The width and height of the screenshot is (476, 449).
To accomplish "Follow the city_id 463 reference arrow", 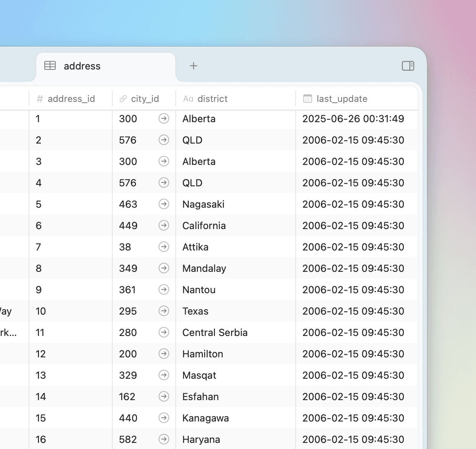I will (x=164, y=204).
